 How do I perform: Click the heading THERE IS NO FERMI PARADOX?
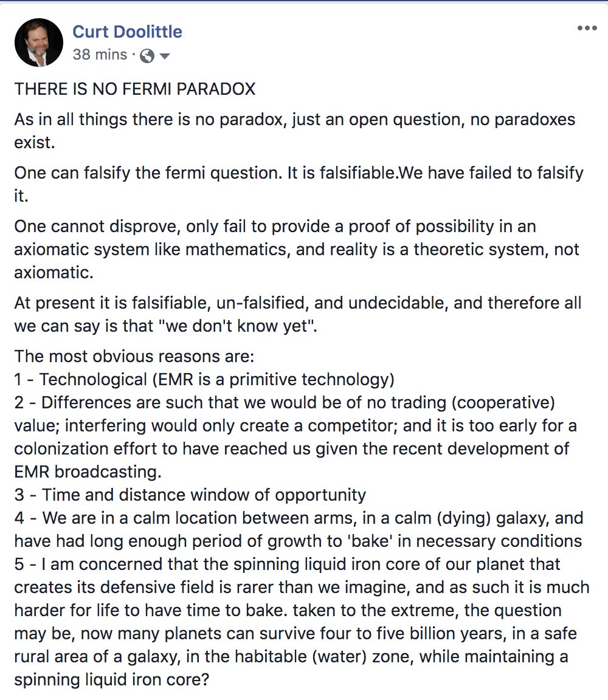click(134, 89)
